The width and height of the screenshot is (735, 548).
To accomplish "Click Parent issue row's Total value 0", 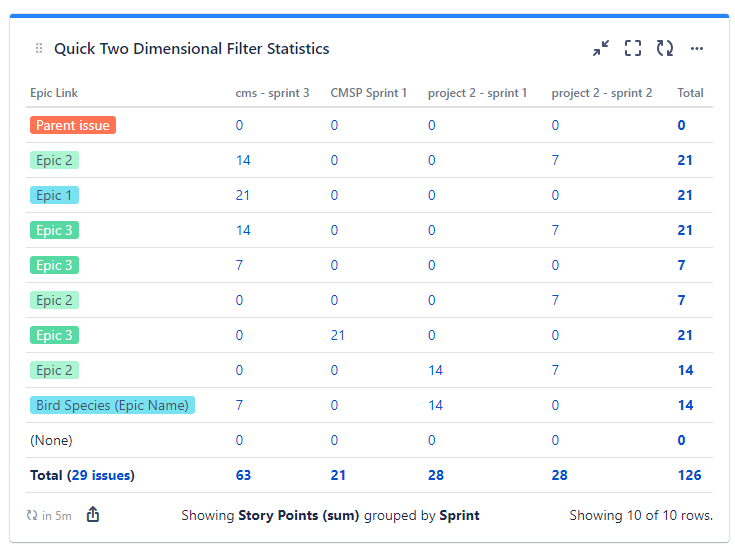I will 681,125.
